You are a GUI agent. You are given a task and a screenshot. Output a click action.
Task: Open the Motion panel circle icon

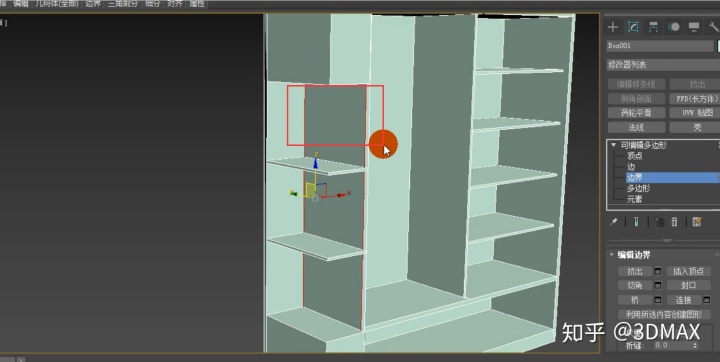coord(674,27)
